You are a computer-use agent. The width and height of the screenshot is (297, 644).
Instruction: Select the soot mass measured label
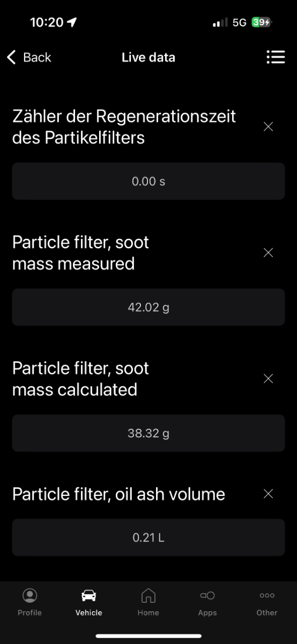[80, 253]
